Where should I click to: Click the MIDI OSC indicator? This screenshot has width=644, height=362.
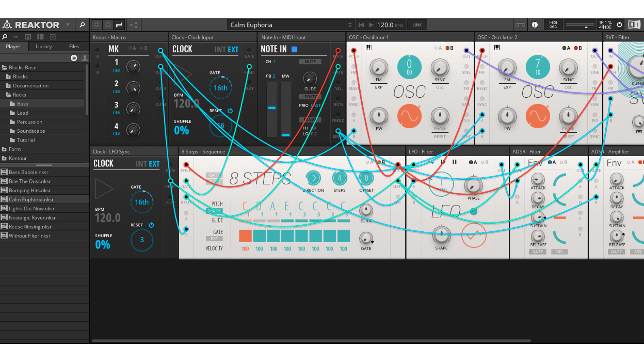point(553,25)
